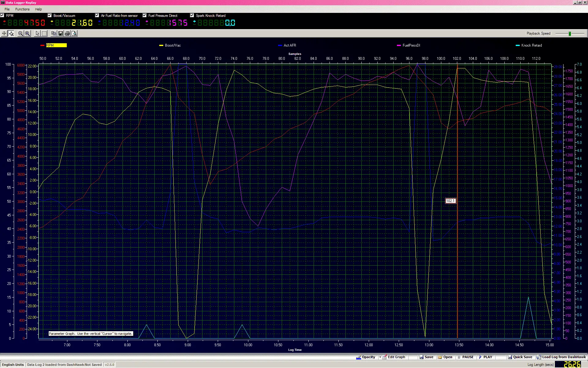The height and width of the screenshot is (368, 588).
Task: Open the Opacity dropdown arrow
Action: [x=380, y=357]
